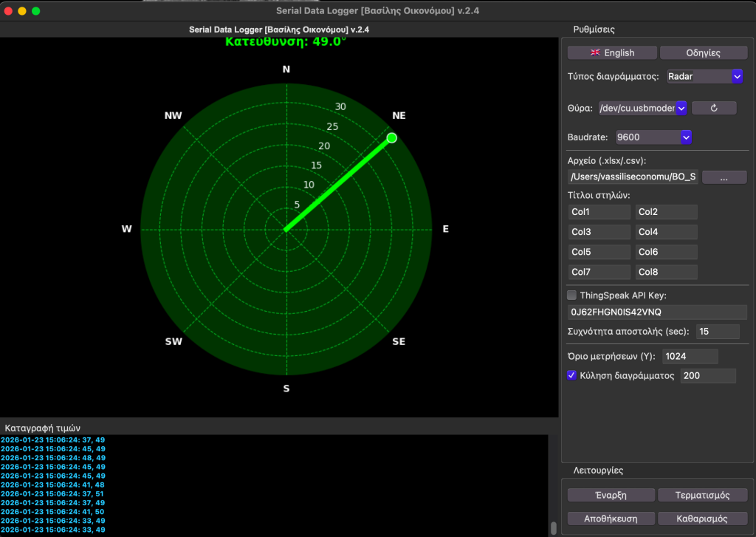Switch language with the English flag button

611,52
